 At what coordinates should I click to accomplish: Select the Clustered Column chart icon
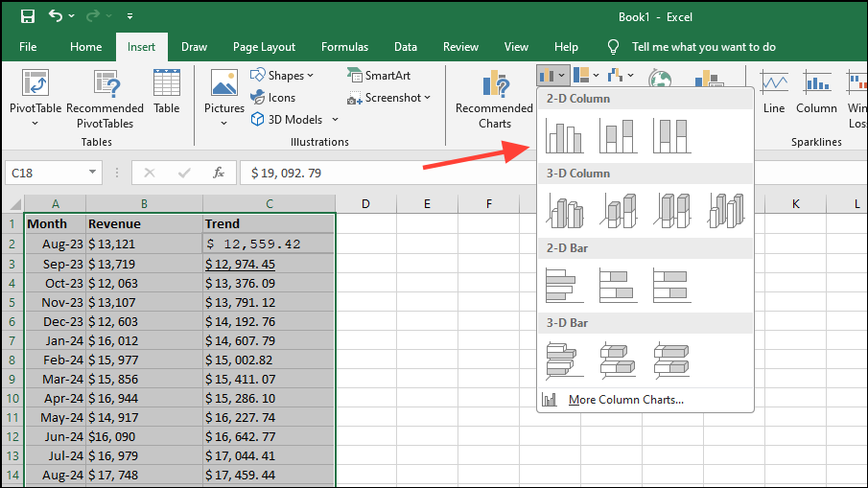(x=564, y=135)
